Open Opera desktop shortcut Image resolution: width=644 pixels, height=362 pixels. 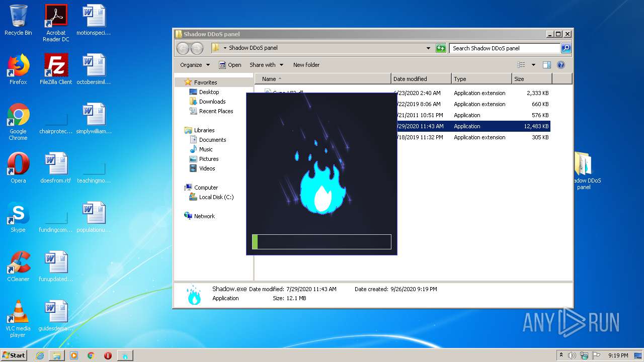pos(18,168)
